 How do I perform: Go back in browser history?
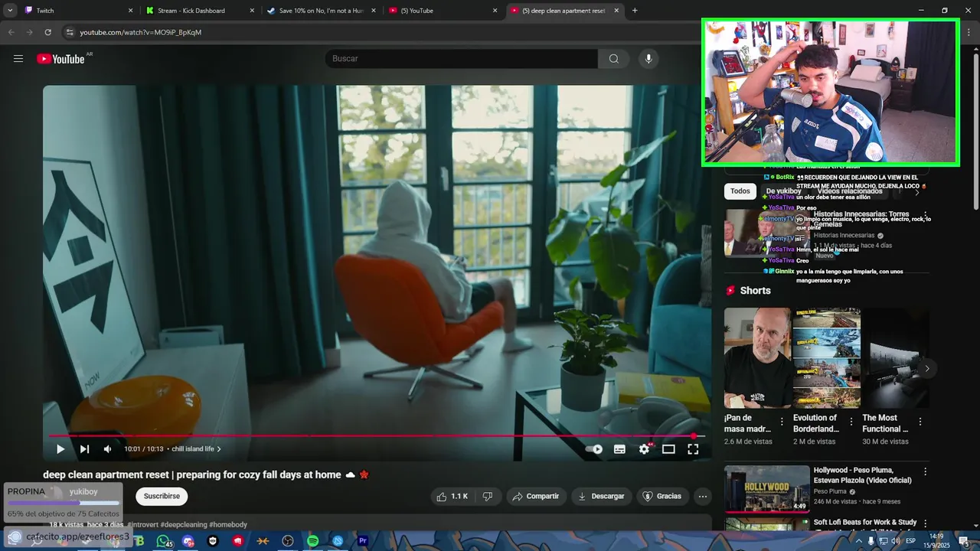[11, 32]
